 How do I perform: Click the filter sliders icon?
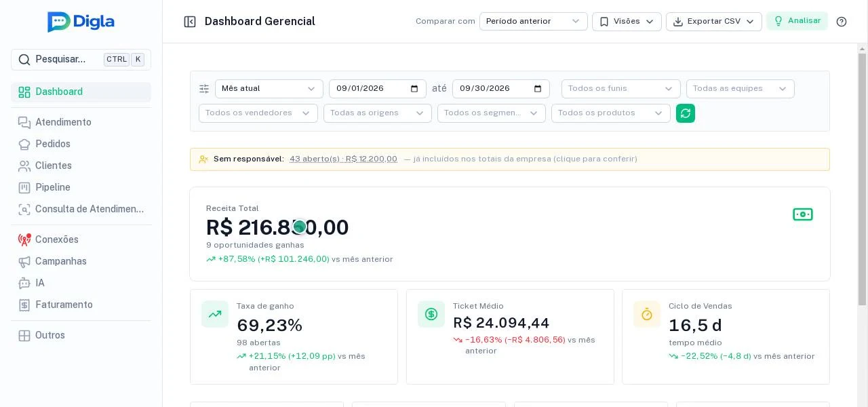click(204, 89)
